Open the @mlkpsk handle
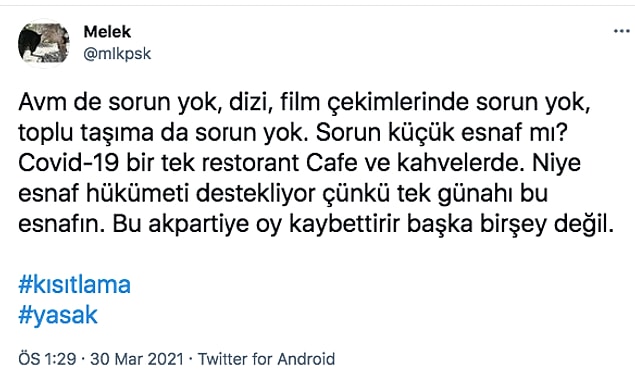The width and height of the screenshot is (635, 375). click(x=117, y=53)
